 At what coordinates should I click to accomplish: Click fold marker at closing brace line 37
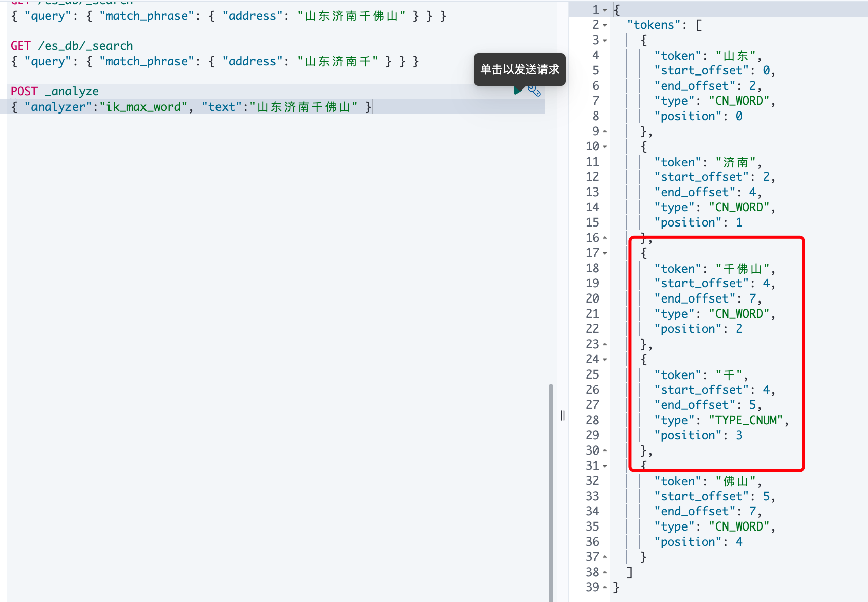pyautogui.click(x=605, y=557)
